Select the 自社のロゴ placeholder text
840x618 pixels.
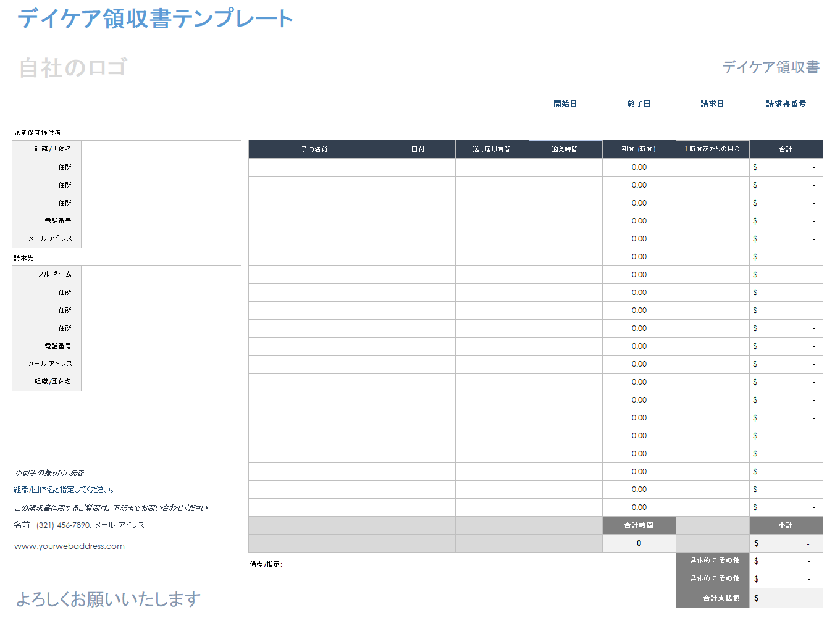[x=73, y=67]
